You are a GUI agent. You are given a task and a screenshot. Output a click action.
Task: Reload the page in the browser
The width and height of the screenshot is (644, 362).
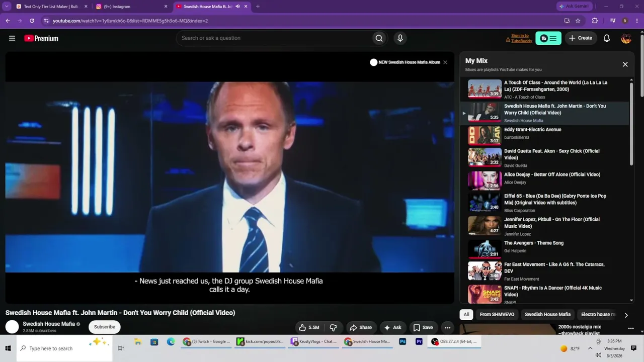coord(32,21)
